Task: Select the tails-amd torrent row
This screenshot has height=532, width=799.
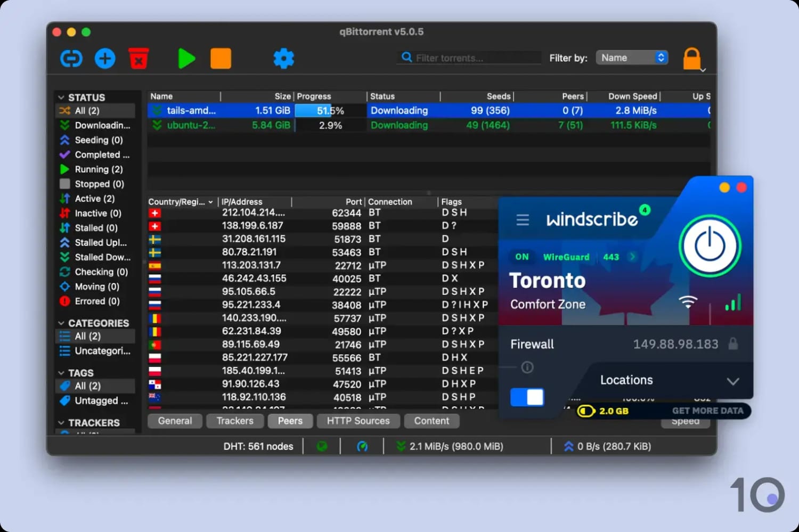Action: click(429, 111)
